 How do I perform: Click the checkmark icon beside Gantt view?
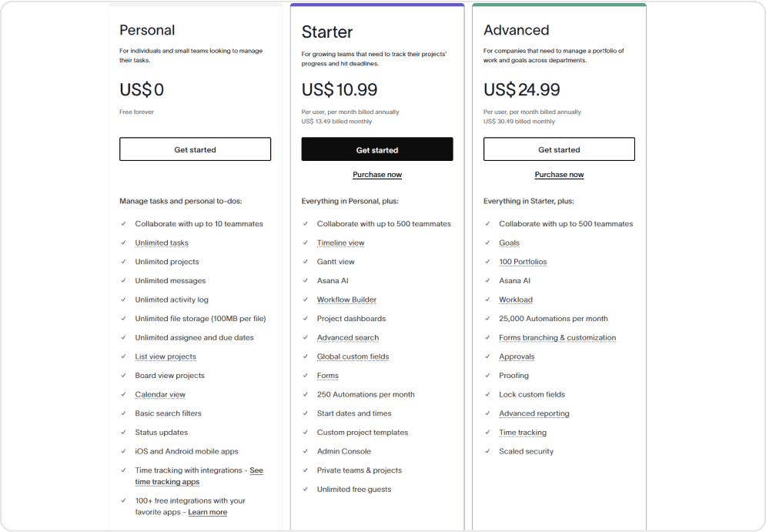[x=306, y=262]
